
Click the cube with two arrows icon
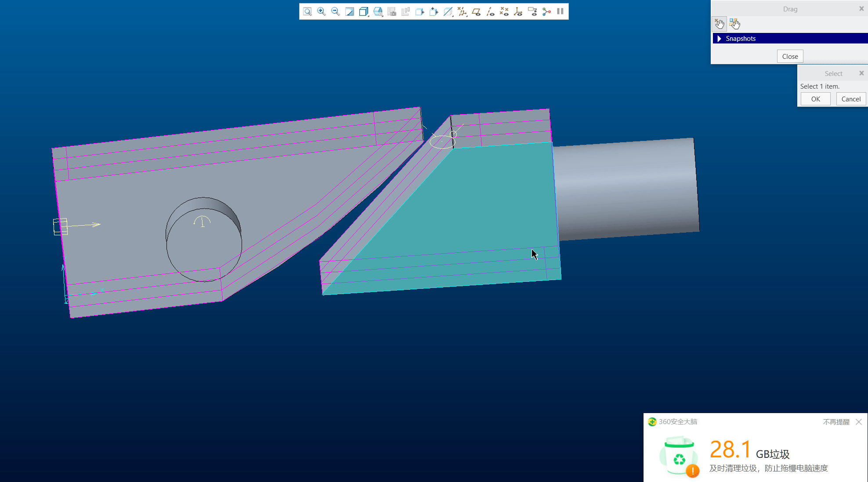434,12
